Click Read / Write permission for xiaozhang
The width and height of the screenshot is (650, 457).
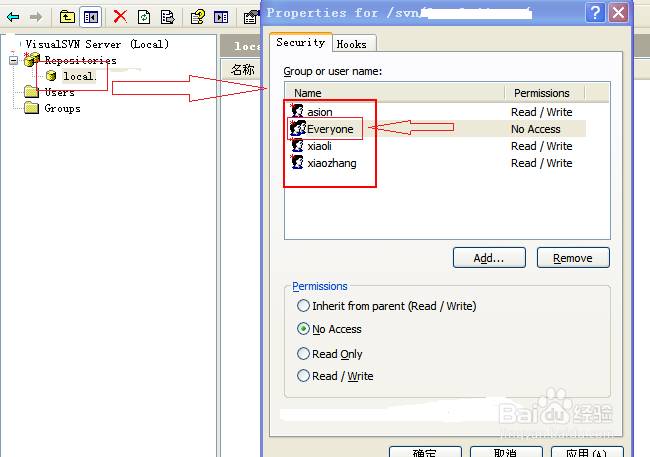point(541,163)
